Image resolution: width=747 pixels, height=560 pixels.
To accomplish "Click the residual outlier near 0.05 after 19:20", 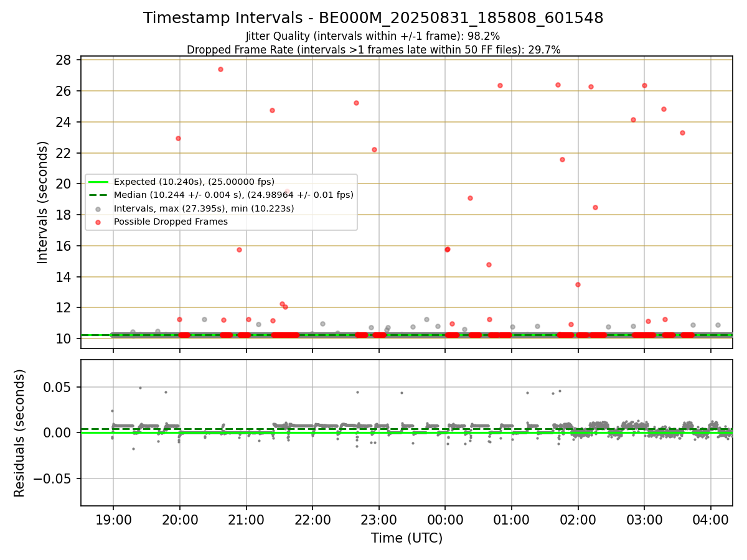I will pyautogui.click(x=140, y=388).
